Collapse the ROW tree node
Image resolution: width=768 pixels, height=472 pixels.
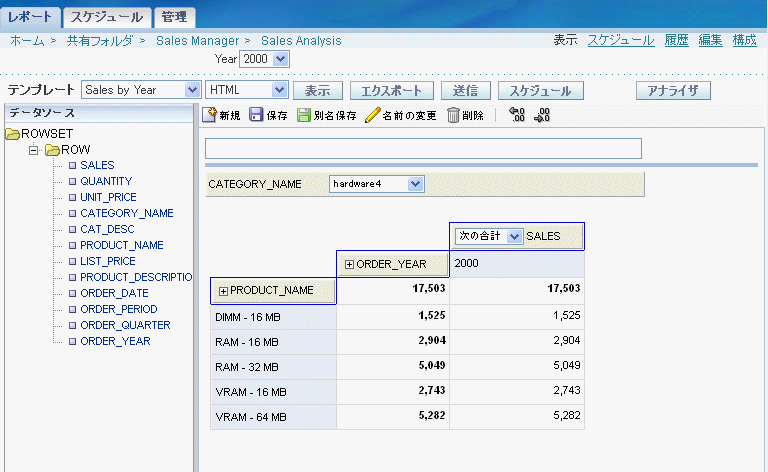pyautogui.click(x=33, y=150)
